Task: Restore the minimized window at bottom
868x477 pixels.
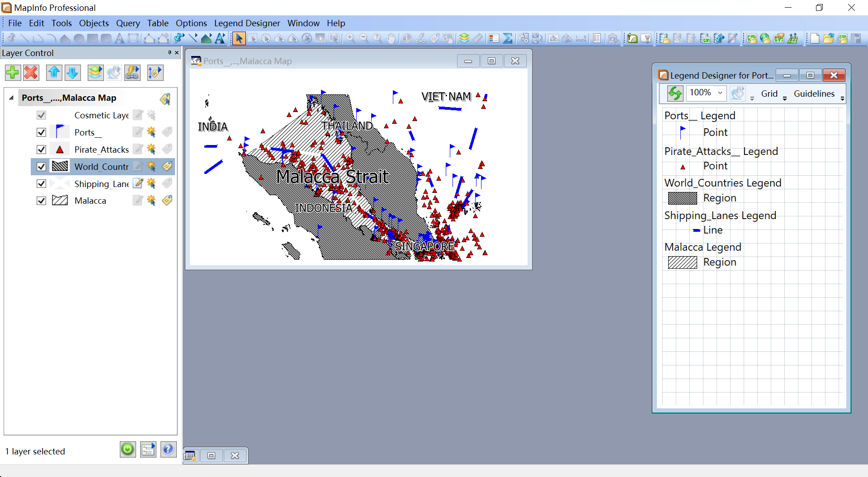Action: point(211,455)
